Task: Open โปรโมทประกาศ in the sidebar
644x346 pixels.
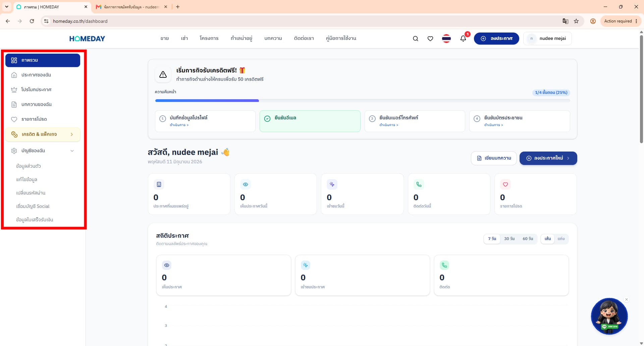Action: click(43, 90)
